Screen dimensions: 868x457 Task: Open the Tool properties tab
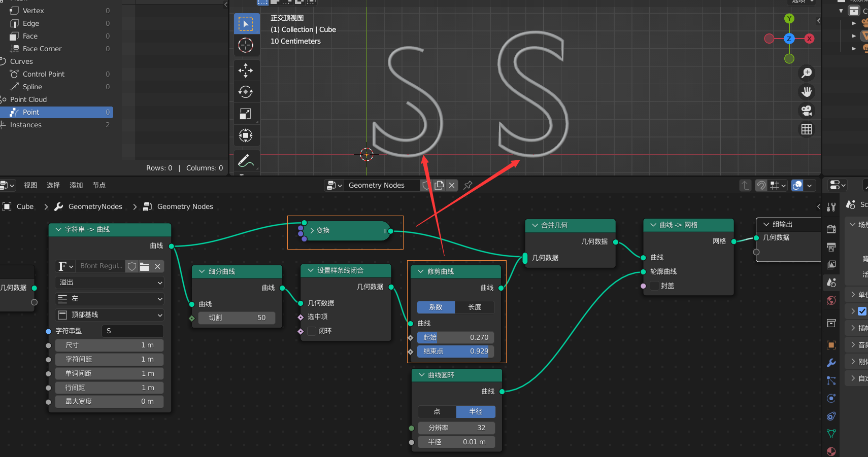pyautogui.click(x=831, y=207)
